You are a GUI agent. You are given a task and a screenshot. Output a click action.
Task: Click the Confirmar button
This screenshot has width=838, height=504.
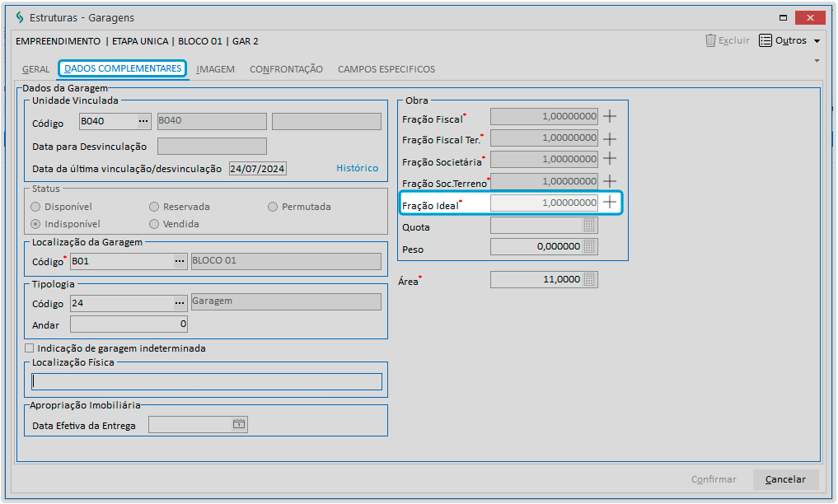pos(714,479)
